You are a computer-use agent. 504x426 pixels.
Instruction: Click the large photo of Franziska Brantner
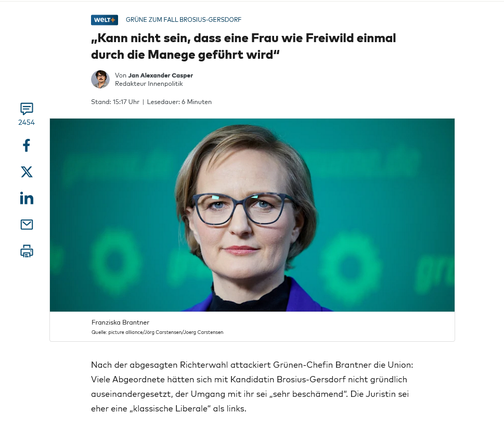click(252, 215)
